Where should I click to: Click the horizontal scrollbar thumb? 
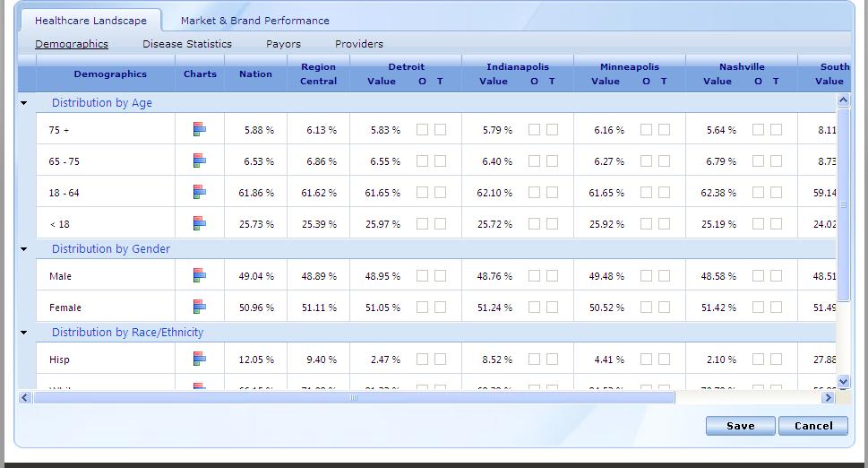coord(354,398)
